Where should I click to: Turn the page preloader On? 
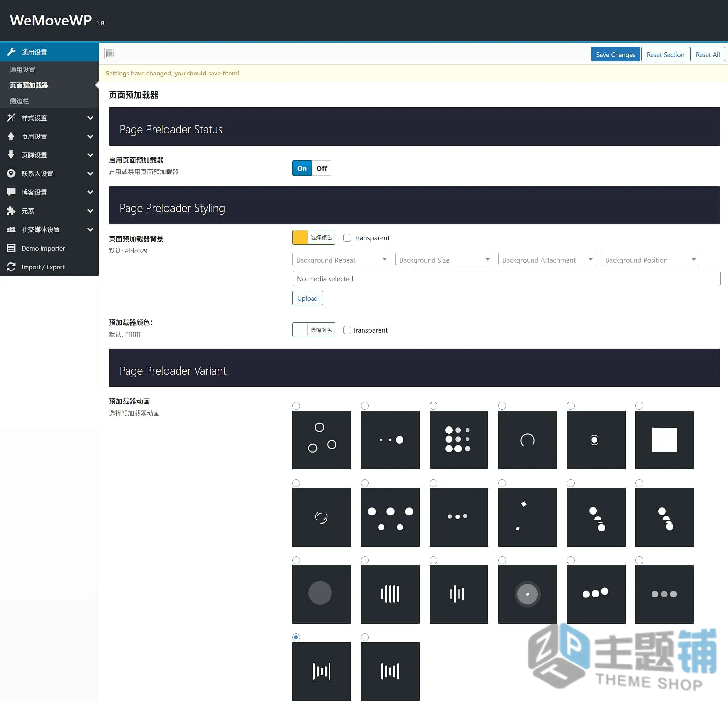[302, 168]
